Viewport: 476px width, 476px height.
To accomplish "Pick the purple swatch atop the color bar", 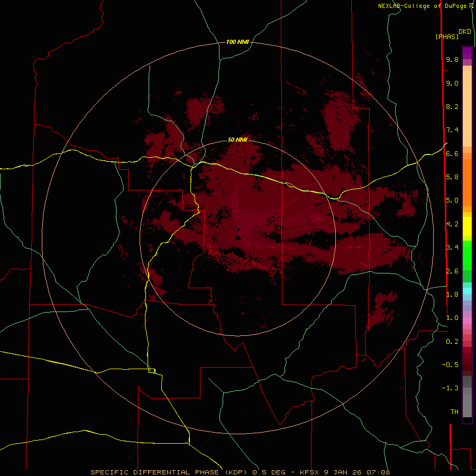I will [467, 53].
